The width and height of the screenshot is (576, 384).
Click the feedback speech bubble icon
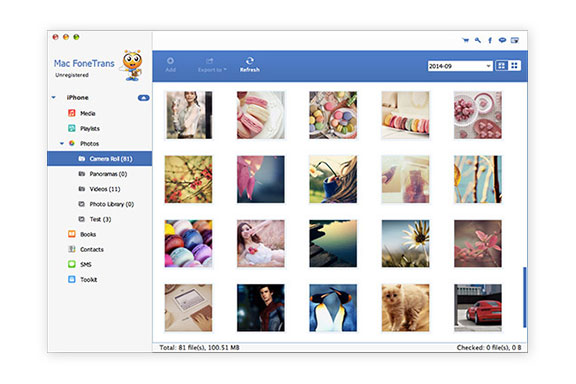pyautogui.click(x=502, y=40)
